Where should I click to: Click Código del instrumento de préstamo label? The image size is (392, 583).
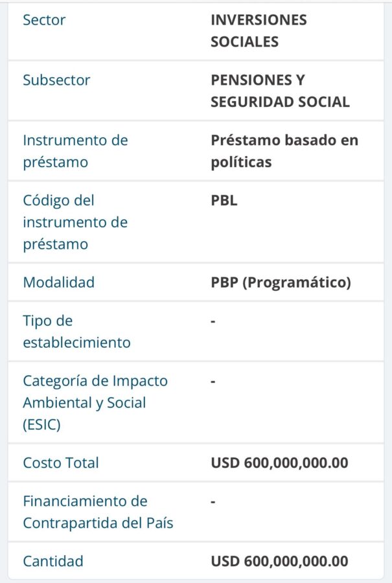[x=76, y=222]
